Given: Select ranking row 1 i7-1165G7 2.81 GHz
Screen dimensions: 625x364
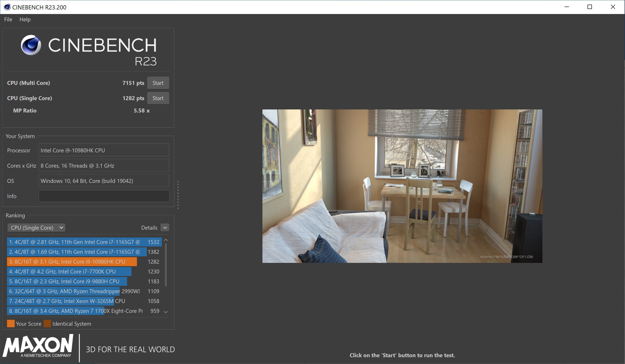Looking at the screenshot, I should click(x=84, y=242).
